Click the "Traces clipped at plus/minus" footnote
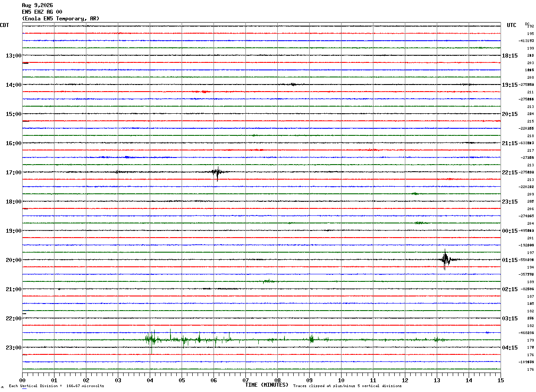 [x=347, y=386]
